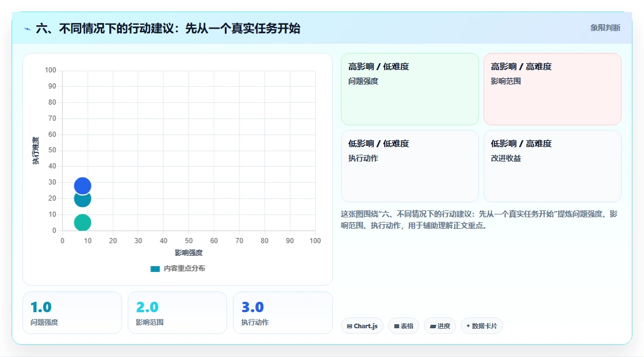Click the 执行难度 y-axis title
The image size is (644, 357).
(36, 151)
